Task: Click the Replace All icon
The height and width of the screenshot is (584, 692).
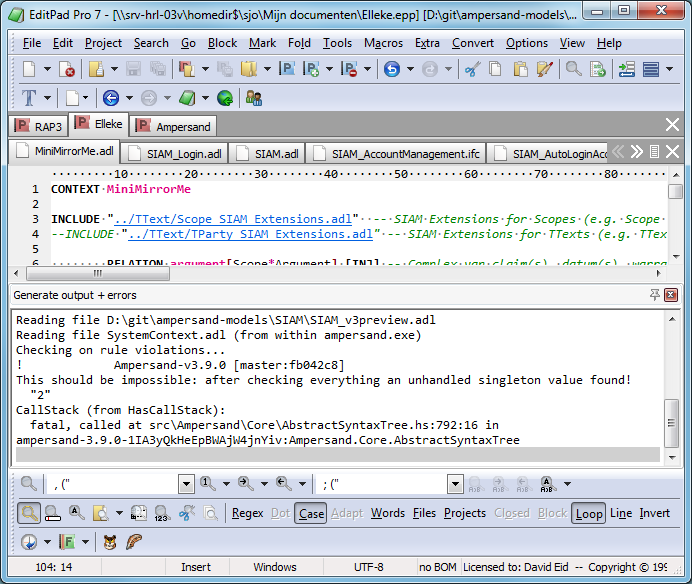Action: click(x=547, y=484)
